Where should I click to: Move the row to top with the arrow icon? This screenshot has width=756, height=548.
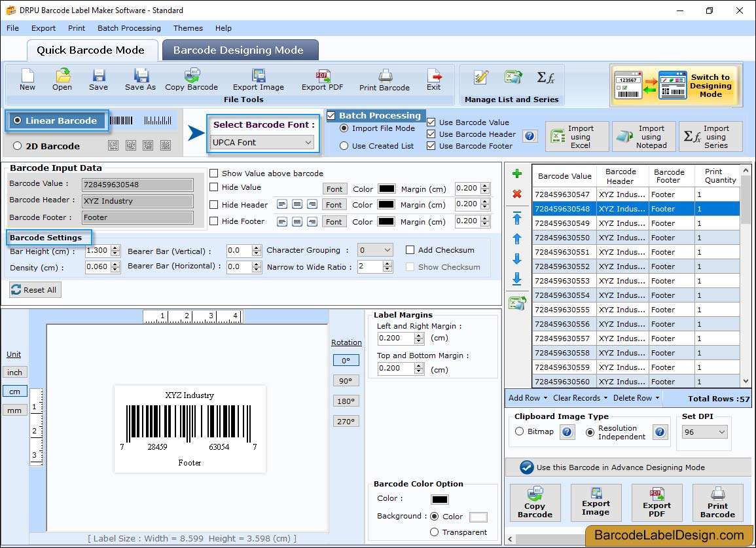(x=517, y=218)
